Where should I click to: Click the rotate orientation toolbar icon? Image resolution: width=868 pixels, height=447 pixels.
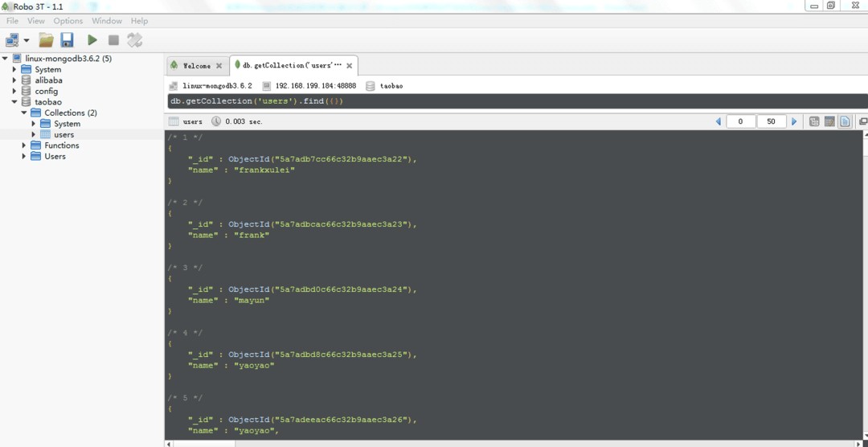coord(134,39)
